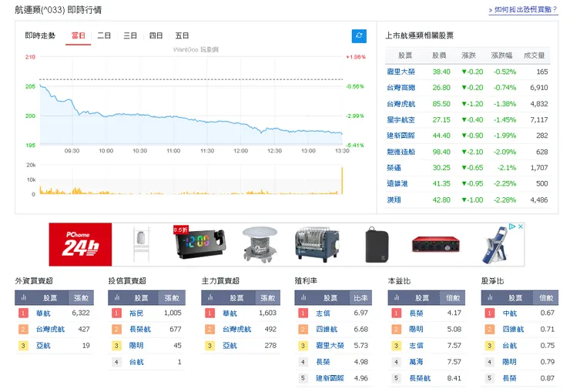Click 漲跌 column header in related stocks

click(x=468, y=55)
